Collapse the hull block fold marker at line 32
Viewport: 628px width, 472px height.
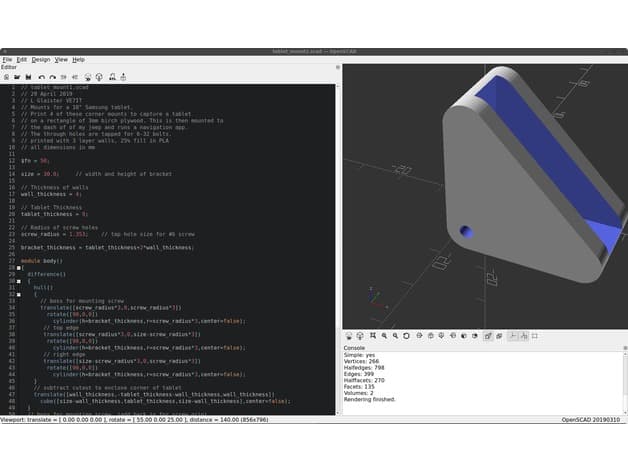coord(18,294)
